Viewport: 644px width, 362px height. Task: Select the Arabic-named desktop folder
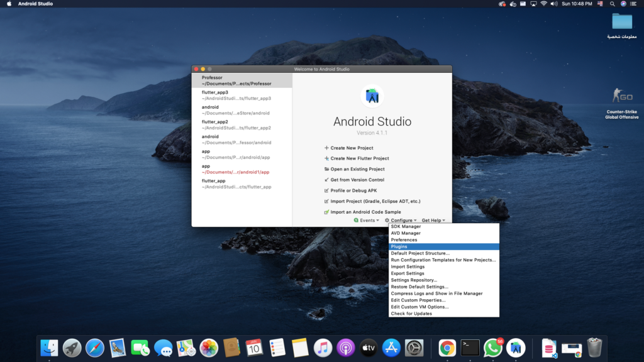622,25
